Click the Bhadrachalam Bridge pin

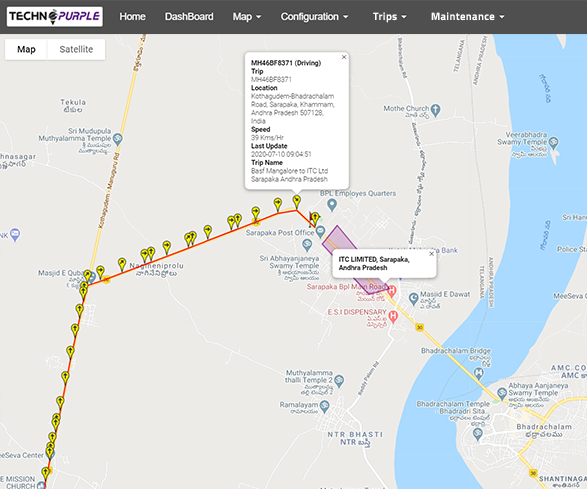pyautogui.click(x=478, y=373)
